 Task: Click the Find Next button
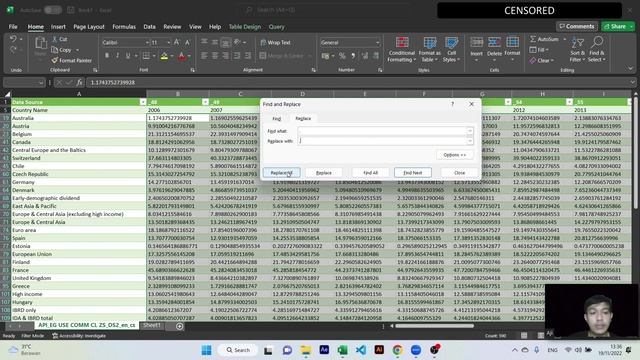pos(413,173)
